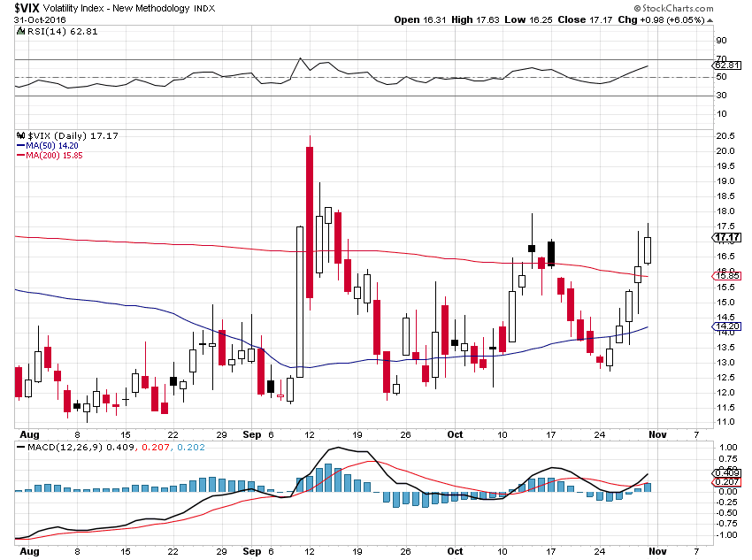The height and width of the screenshot is (560, 752).
Task: Select the blue MA(50) 14.20 legend entry
Action: [48, 146]
